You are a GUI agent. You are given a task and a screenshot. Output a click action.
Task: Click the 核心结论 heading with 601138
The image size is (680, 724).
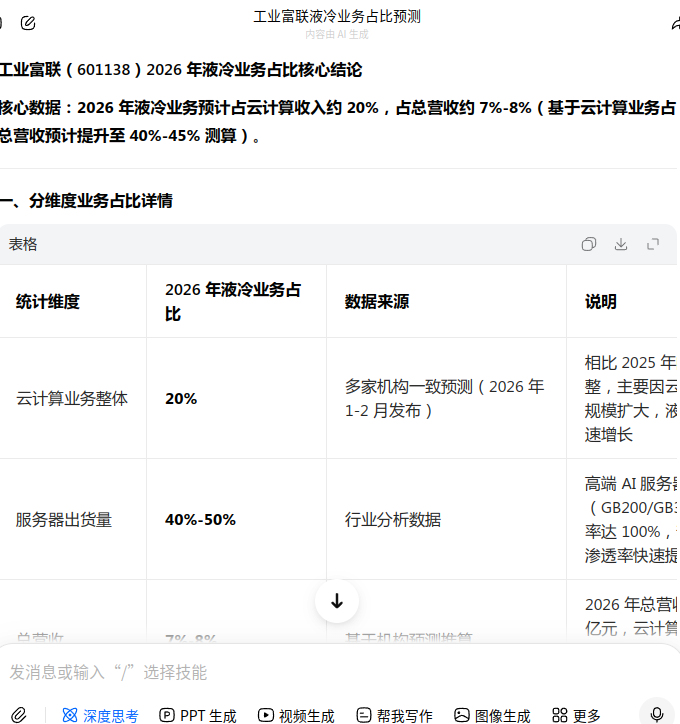(181, 70)
